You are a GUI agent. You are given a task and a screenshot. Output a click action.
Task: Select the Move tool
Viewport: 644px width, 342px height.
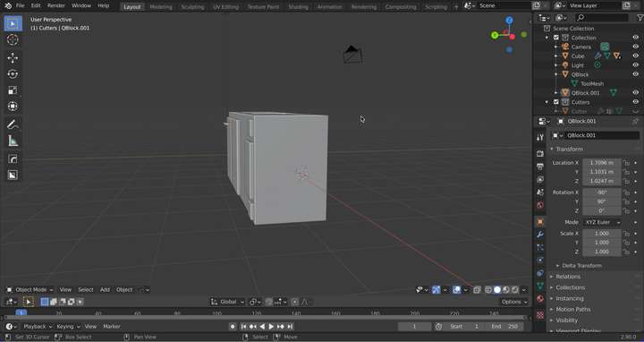[x=13, y=57]
